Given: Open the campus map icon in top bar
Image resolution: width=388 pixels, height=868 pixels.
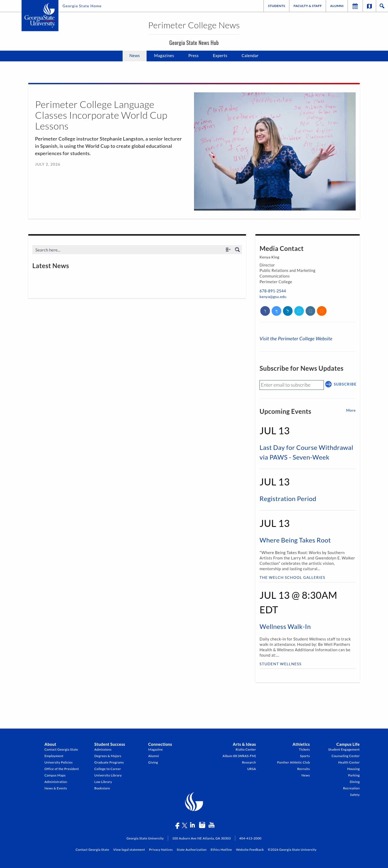Looking at the screenshot, I should 369,6.
